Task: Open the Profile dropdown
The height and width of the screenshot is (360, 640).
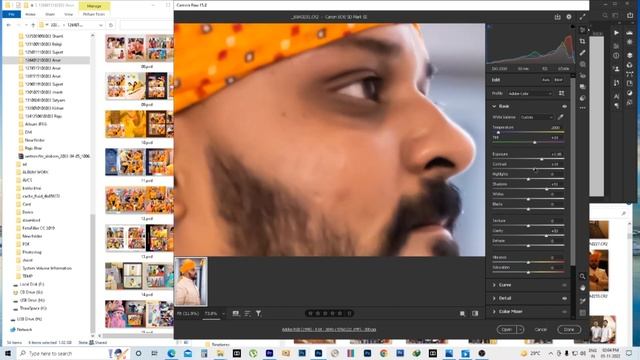Action: pos(530,93)
